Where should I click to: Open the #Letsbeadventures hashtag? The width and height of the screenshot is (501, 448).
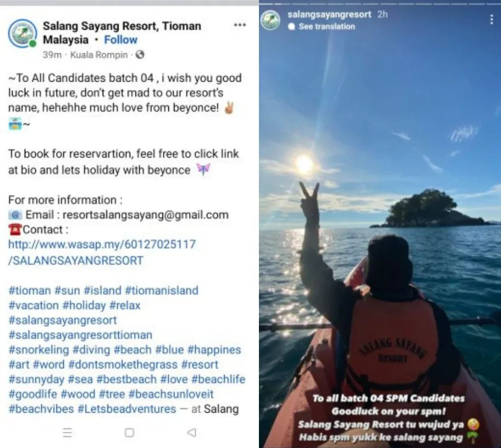point(127,408)
